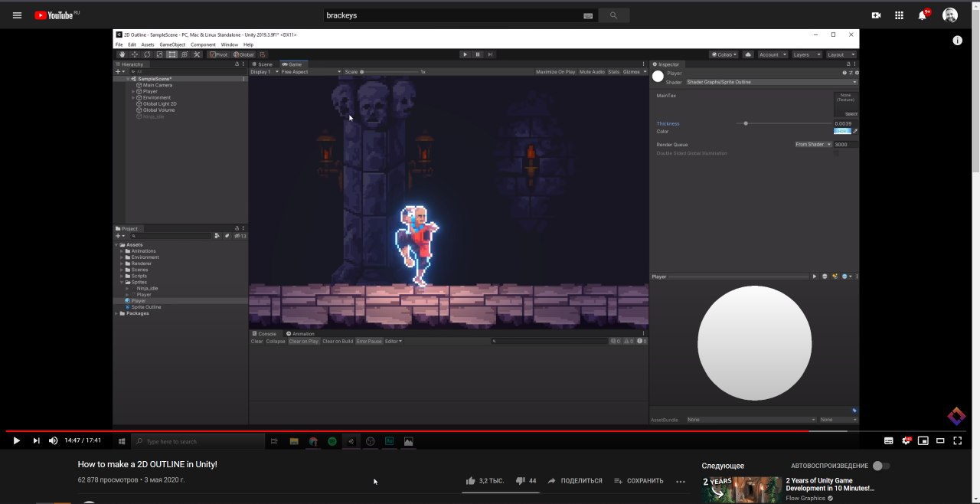This screenshot has width=980, height=504.
Task: Open the Free Aspect dropdown
Action: 311,72
